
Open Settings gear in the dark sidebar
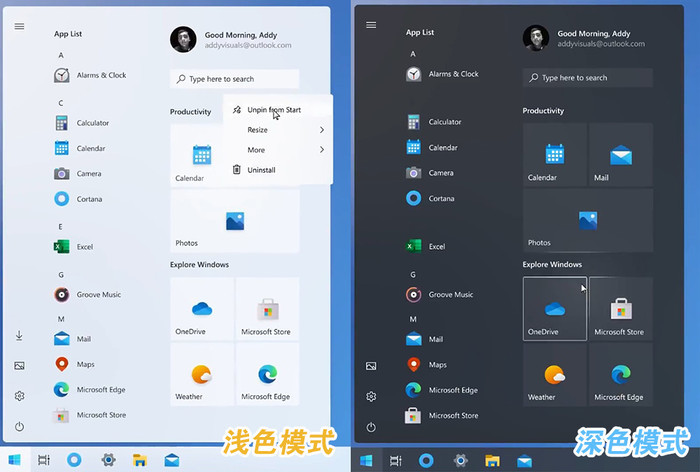pos(371,396)
